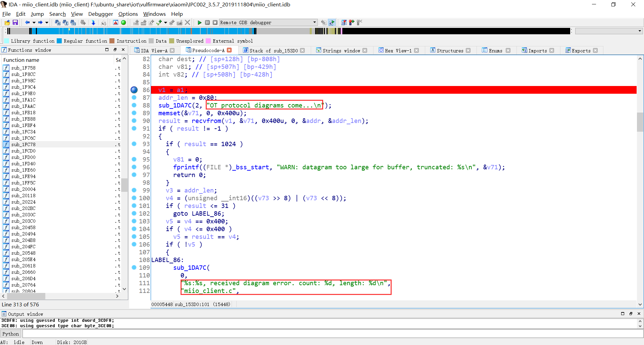Open the Remote GDB debugger dropdown
This screenshot has height=345, width=644.
click(314, 23)
